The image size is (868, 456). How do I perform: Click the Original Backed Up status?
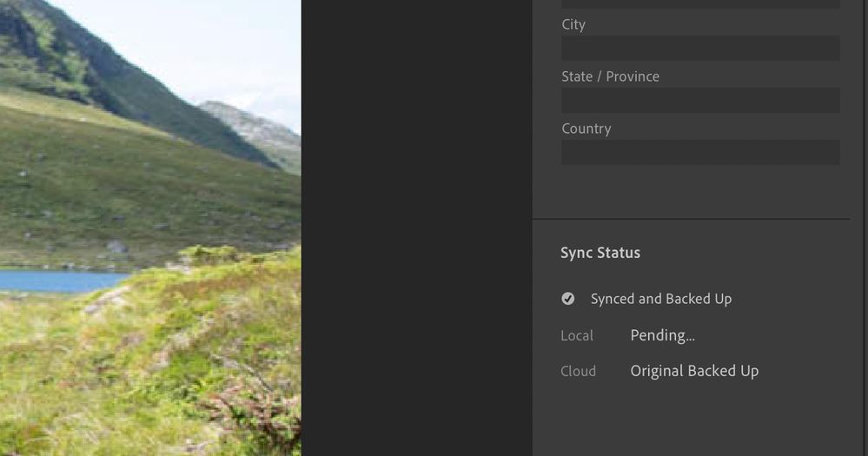coord(694,371)
